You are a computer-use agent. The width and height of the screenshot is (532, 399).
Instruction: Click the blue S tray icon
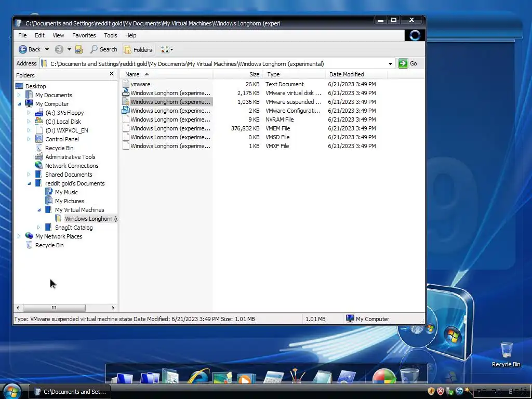point(459,392)
